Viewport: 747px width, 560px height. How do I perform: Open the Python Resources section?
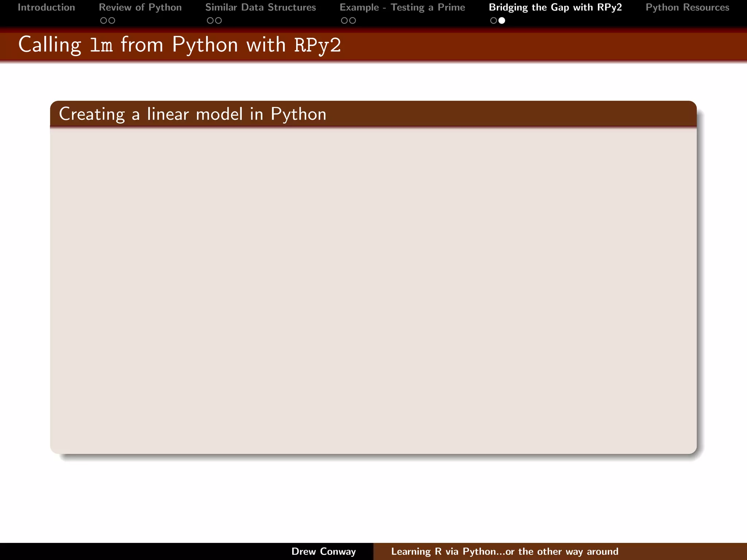[x=687, y=7]
